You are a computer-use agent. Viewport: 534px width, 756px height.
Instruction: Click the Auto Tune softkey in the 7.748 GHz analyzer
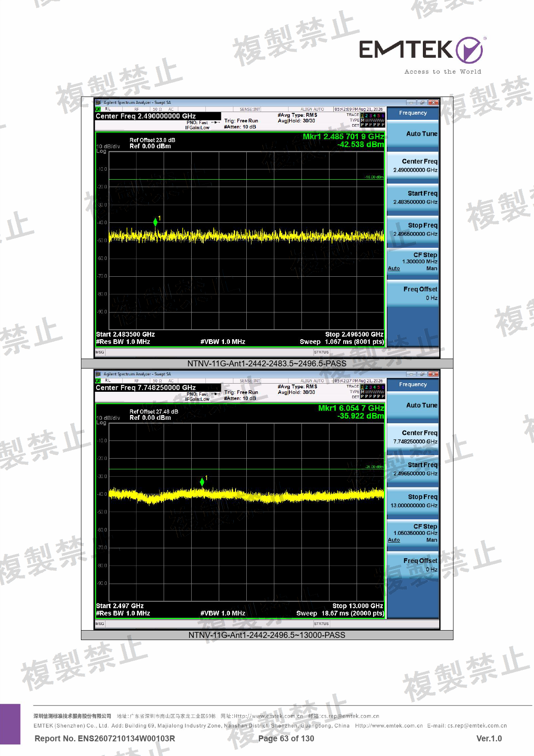point(413,405)
